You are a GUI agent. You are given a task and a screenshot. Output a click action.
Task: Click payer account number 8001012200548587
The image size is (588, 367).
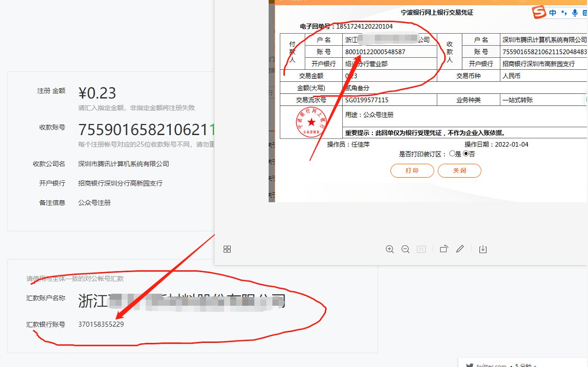click(375, 52)
